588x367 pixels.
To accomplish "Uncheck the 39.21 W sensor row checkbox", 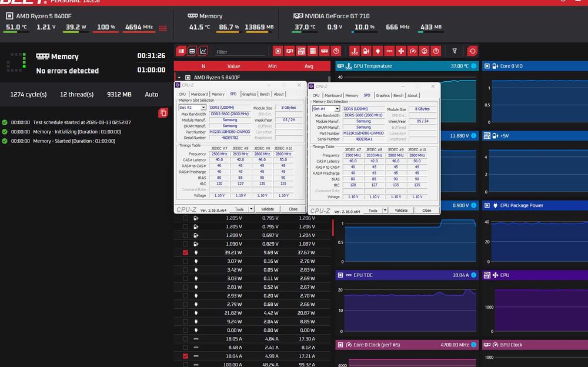I will point(185,252).
